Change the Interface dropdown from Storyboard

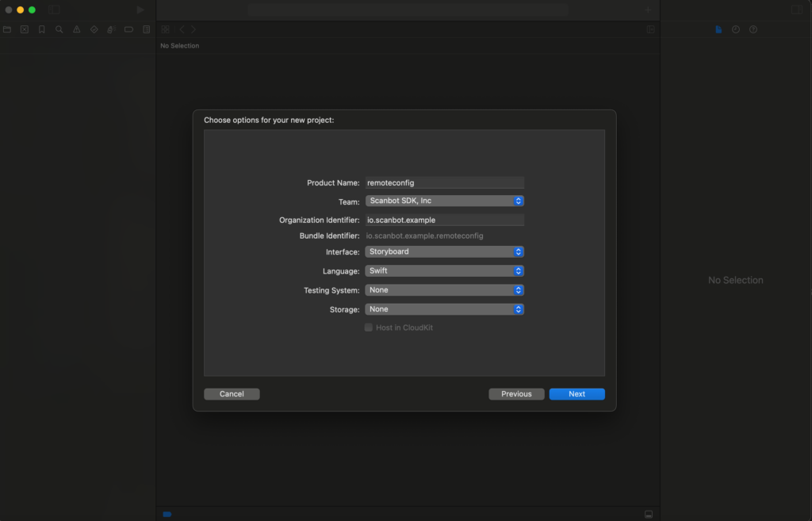click(x=444, y=251)
